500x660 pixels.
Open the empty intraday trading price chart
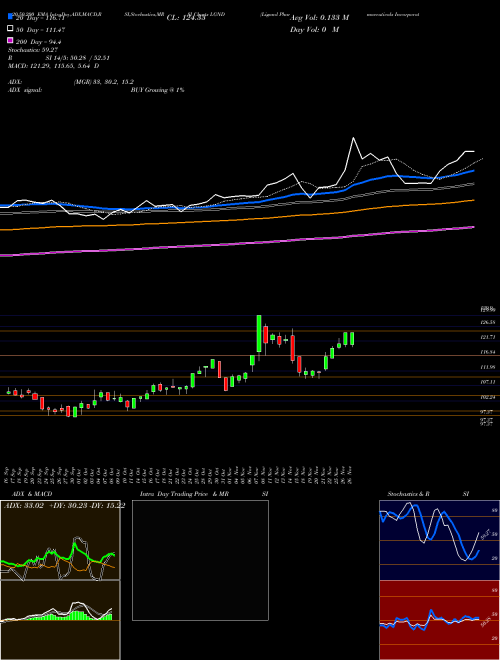click(x=200, y=560)
